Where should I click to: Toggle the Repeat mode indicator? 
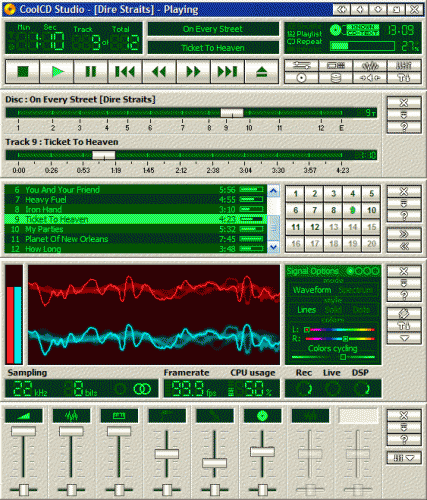click(305, 42)
